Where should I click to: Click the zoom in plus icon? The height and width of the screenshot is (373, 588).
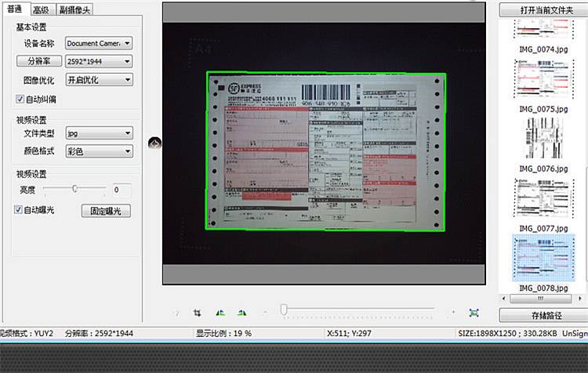point(453,312)
